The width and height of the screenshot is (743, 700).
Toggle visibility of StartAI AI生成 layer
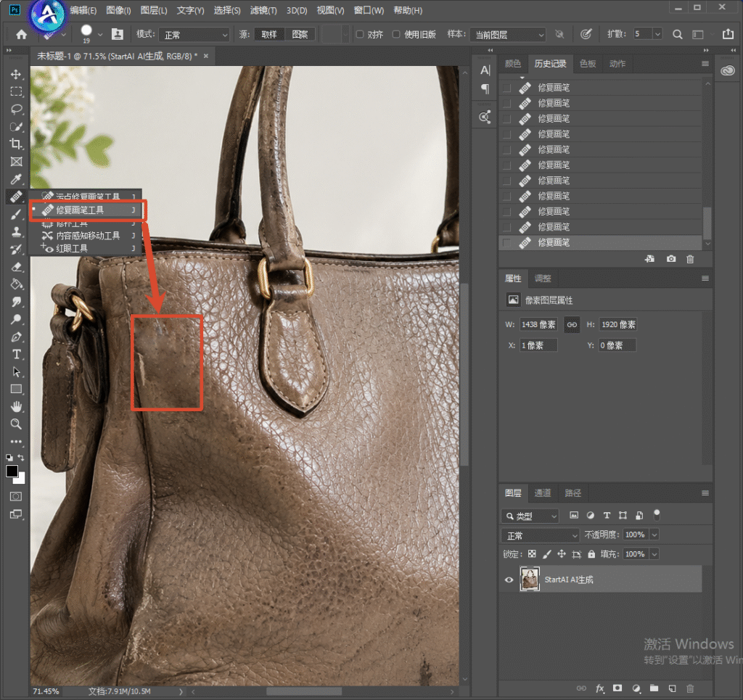click(x=509, y=580)
